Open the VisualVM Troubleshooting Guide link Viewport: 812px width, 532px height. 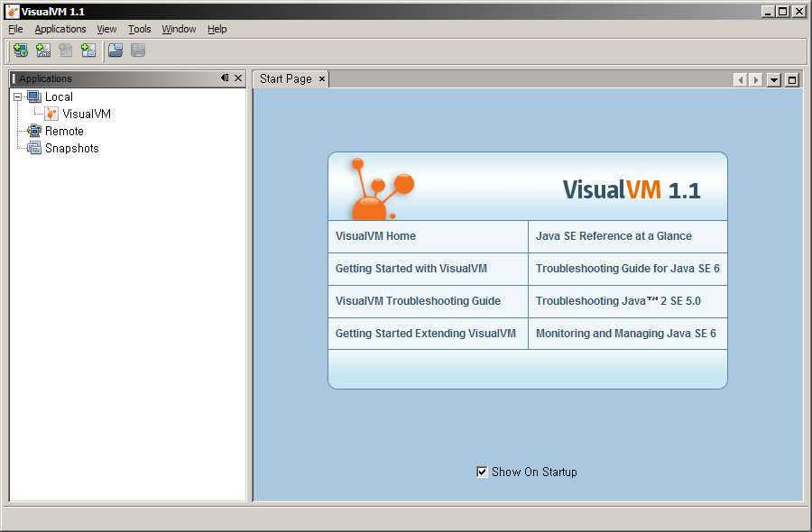tap(418, 301)
